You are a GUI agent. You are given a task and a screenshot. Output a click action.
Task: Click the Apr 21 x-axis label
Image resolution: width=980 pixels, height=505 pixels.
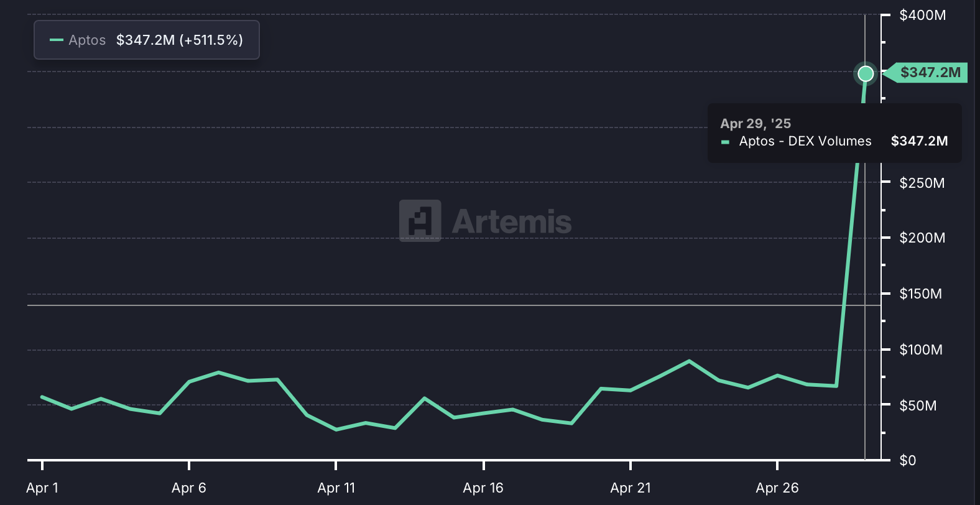pos(631,488)
